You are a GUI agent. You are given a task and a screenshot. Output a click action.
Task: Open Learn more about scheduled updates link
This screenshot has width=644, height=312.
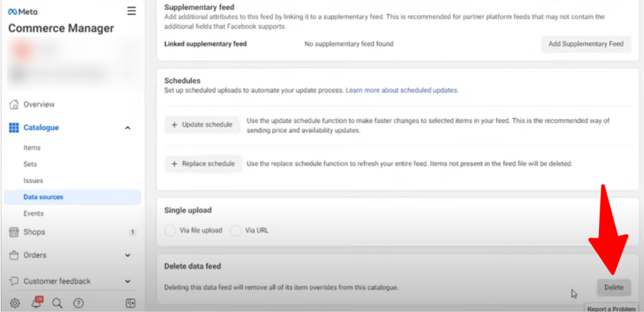[402, 91]
